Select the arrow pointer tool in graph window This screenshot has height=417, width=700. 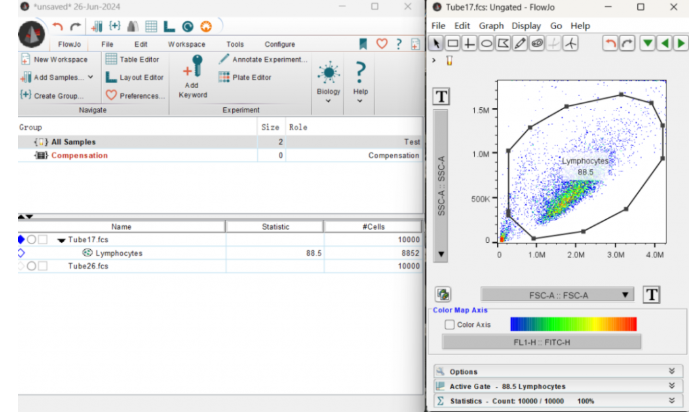436,43
